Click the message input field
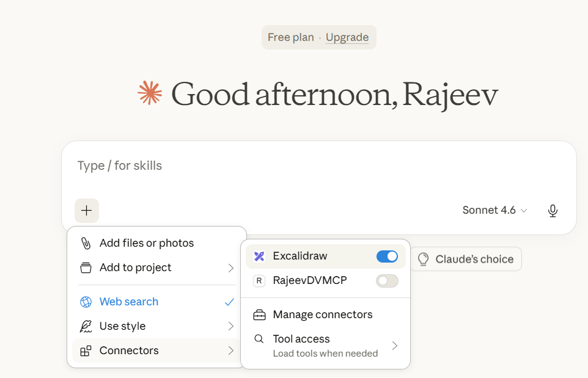Viewport: 588px width, 378px height. (x=318, y=166)
